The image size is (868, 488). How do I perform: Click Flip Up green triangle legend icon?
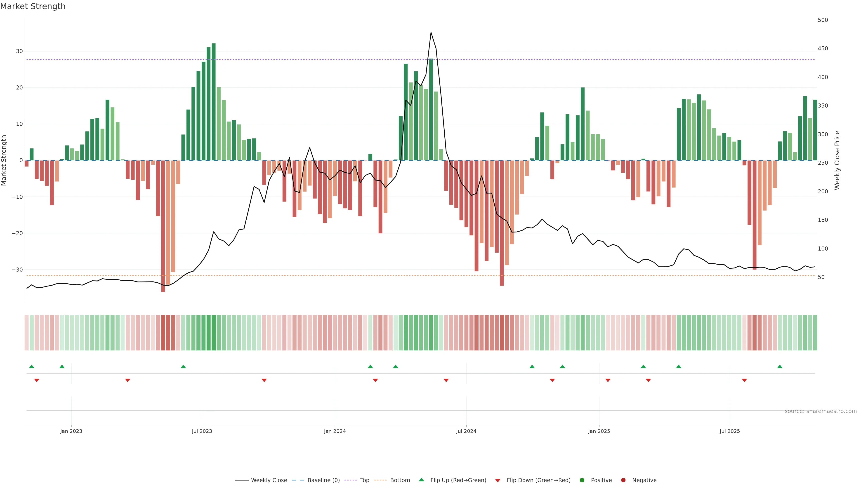pyautogui.click(x=421, y=480)
